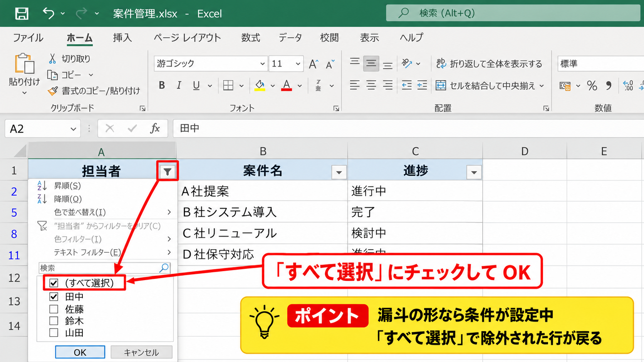Click the Format Painter brush icon
Viewport: 644px width, 362px height.
coord(52,91)
